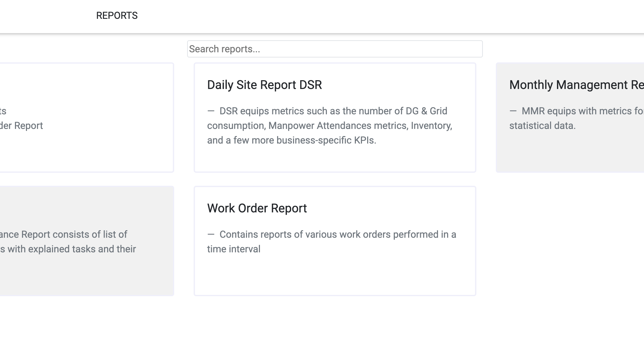Click the Work Order Report title
The width and height of the screenshot is (644, 341).
coord(257,208)
